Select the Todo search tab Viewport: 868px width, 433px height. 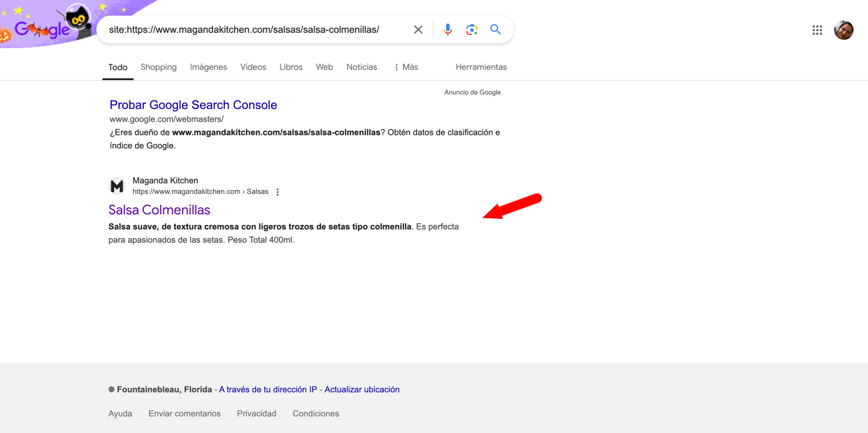118,67
